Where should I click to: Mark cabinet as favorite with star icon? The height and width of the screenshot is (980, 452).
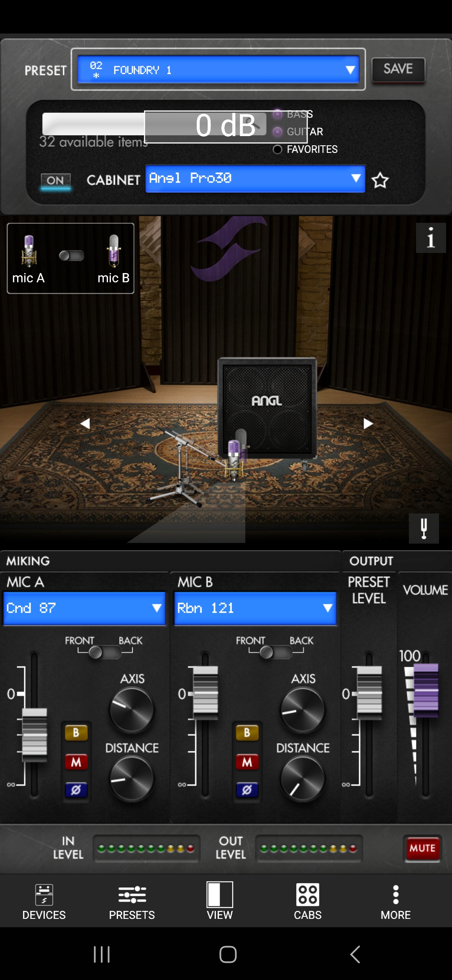point(380,180)
